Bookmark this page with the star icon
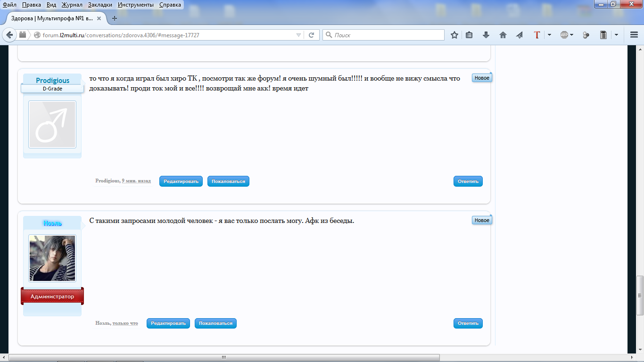Viewport: 644px width, 362px height. [x=454, y=35]
